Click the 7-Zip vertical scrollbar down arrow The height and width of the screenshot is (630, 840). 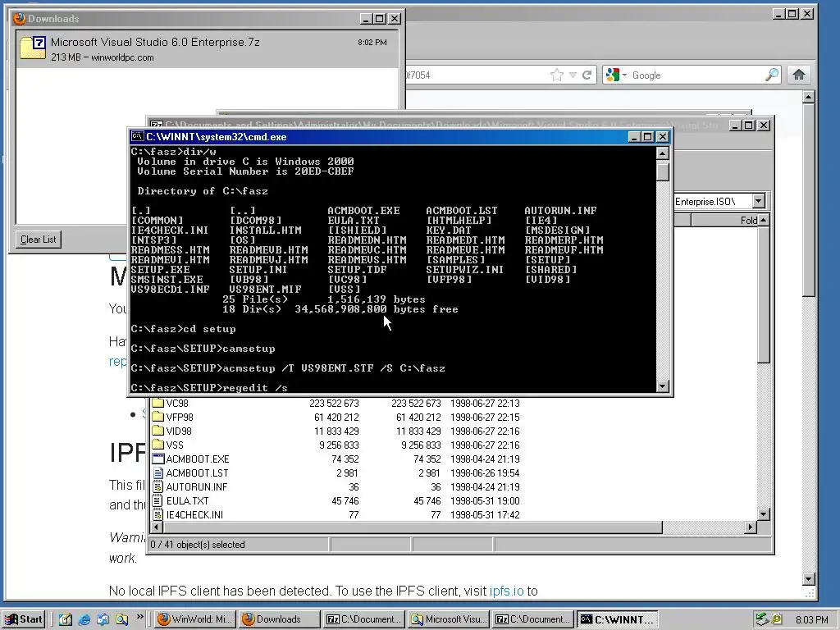click(764, 514)
